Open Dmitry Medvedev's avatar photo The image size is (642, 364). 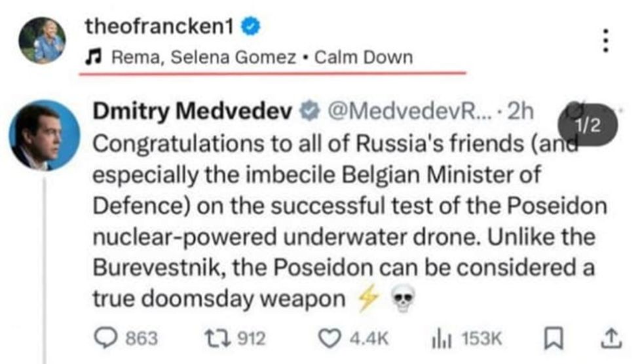45,135
